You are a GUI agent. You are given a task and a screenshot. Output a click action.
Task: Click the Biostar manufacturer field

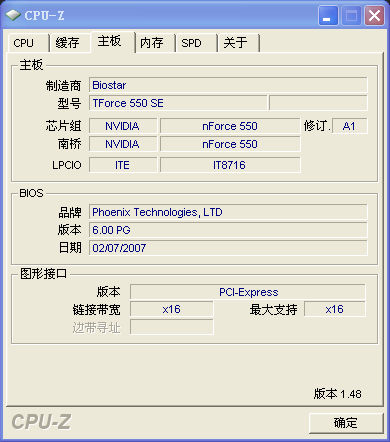click(228, 85)
